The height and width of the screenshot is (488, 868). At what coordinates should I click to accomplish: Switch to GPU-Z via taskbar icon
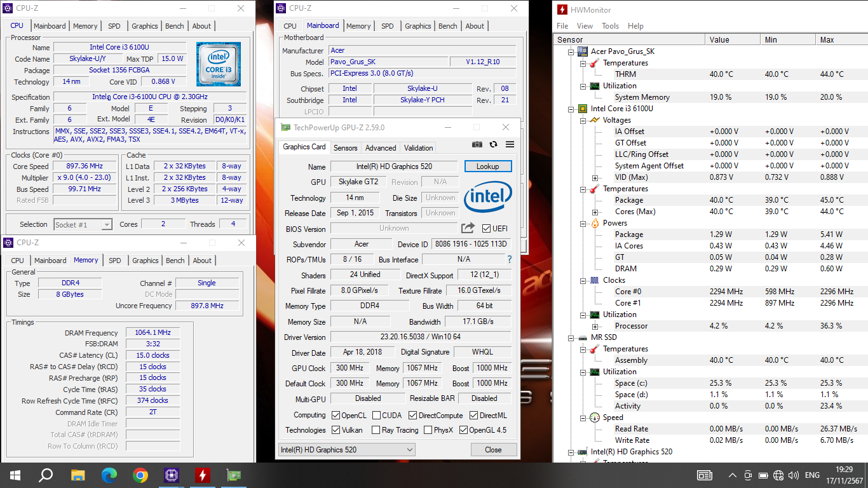[234, 475]
